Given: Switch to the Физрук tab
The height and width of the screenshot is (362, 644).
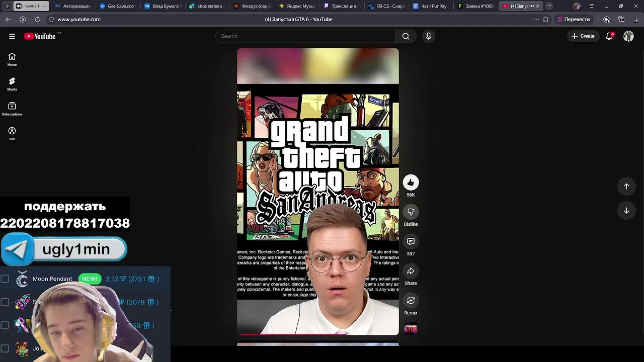Looking at the screenshot, I should [x=252, y=6].
